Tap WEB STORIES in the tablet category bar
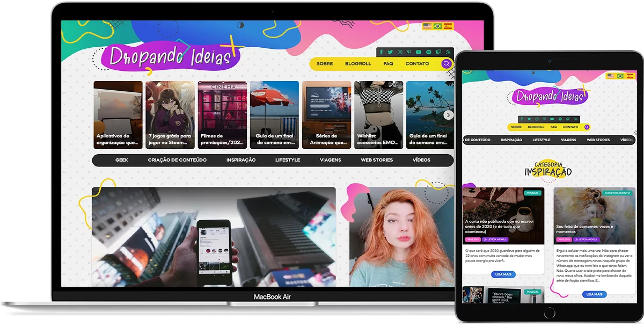This screenshot has height=327, width=644. [x=598, y=140]
